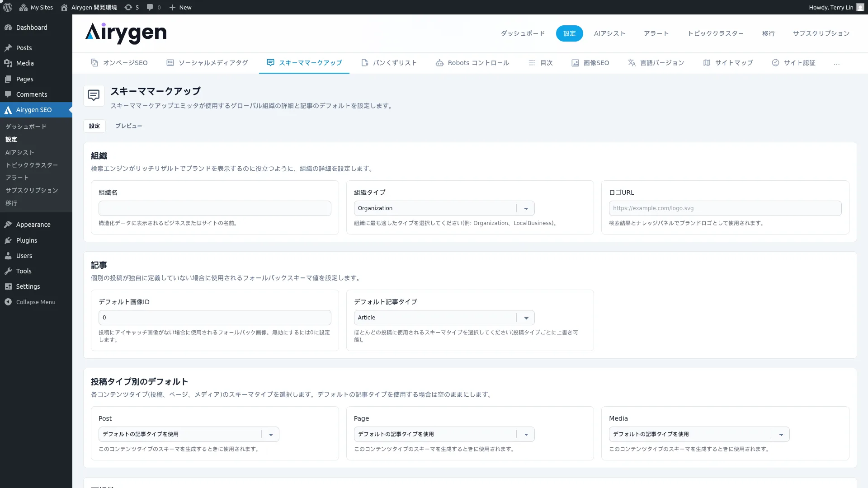Open アラート in top navigation
The height and width of the screenshot is (488, 868).
[656, 33]
